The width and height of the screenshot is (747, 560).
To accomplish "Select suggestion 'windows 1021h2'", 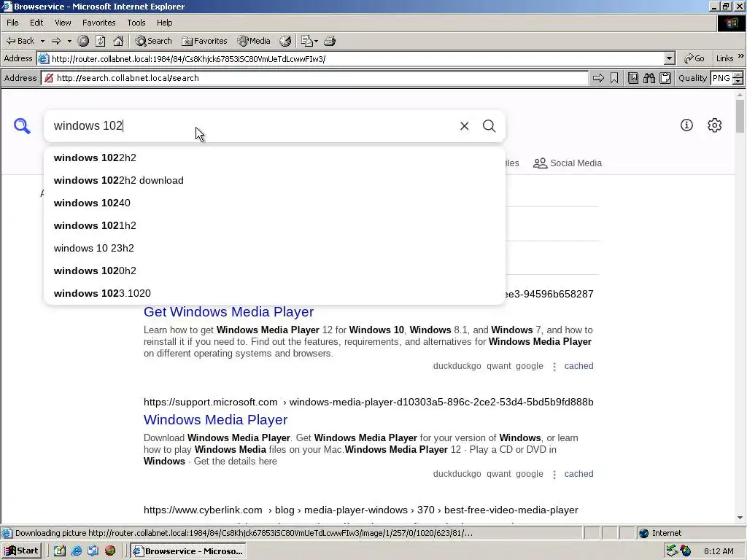I will pyautogui.click(x=274, y=226).
